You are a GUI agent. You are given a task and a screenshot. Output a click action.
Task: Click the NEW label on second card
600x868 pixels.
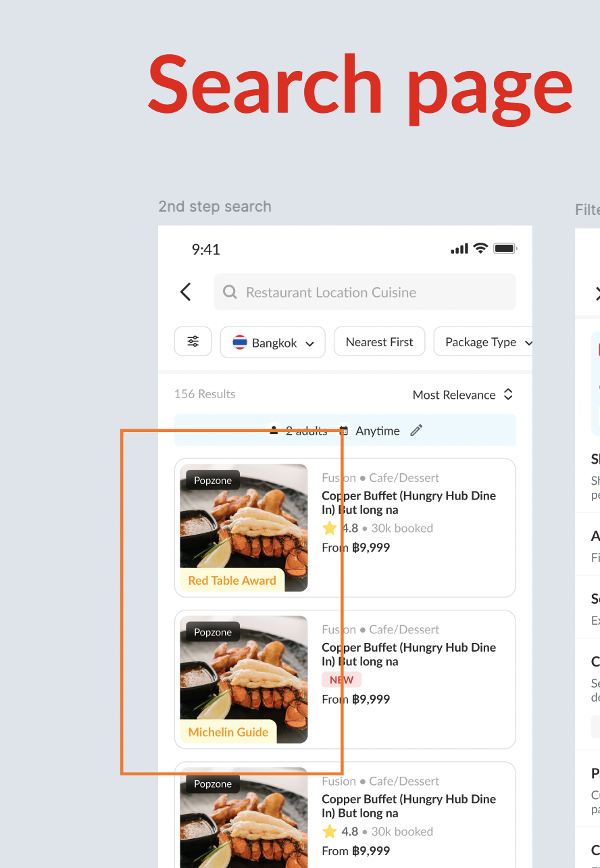[x=342, y=680]
